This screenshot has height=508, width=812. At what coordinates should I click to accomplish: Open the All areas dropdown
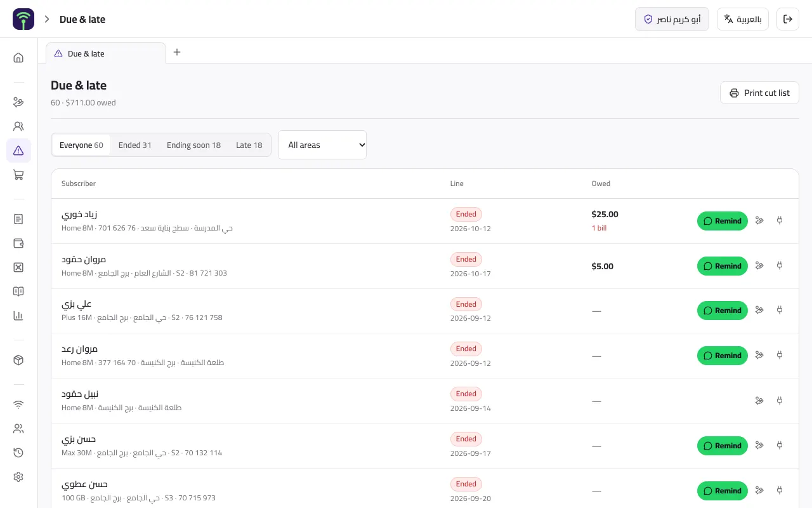pos(322,145)
